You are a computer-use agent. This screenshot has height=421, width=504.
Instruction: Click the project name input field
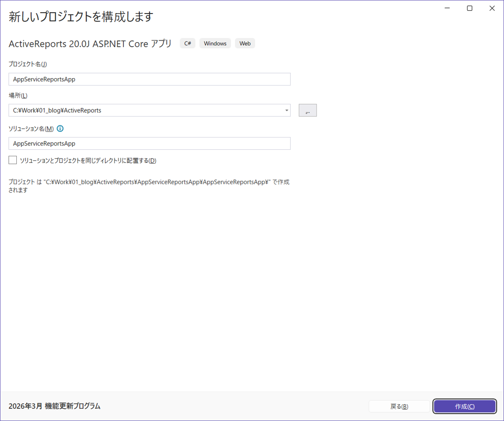(x=150, y=79)
